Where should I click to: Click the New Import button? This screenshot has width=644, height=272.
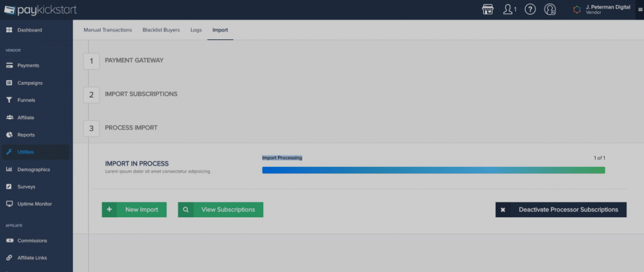[134, 210]
